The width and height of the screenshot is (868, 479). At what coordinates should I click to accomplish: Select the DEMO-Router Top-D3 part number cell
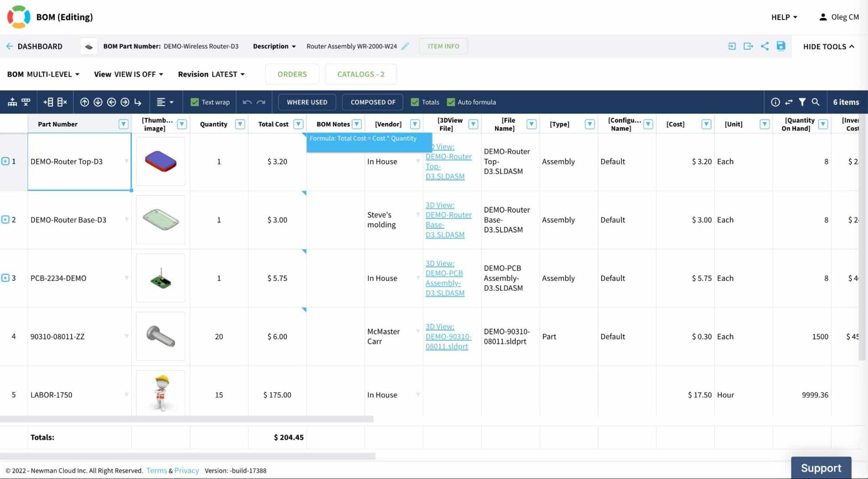tap(79, 161)
